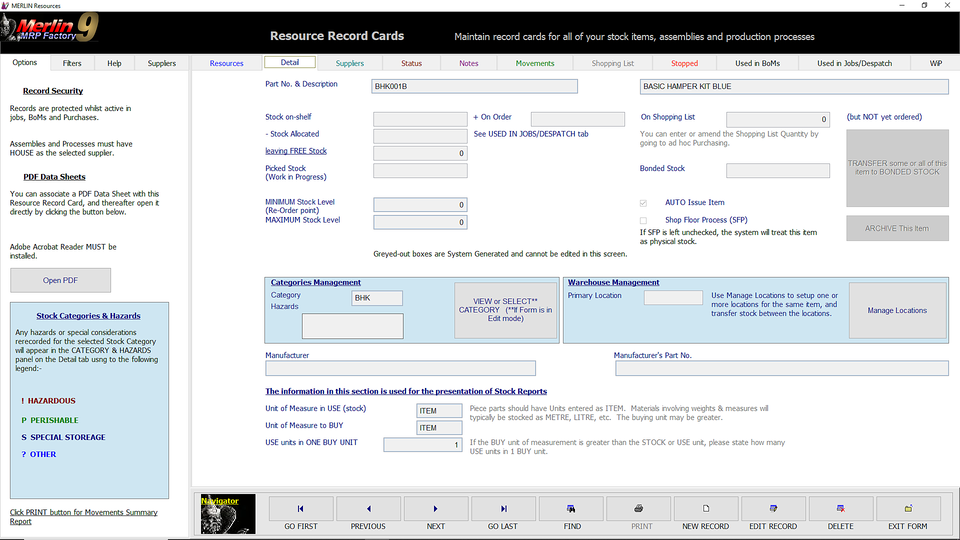Click the Manufacturer input field
The width and height of the screenshot is (960, 540).
click(x=400, y=369)
